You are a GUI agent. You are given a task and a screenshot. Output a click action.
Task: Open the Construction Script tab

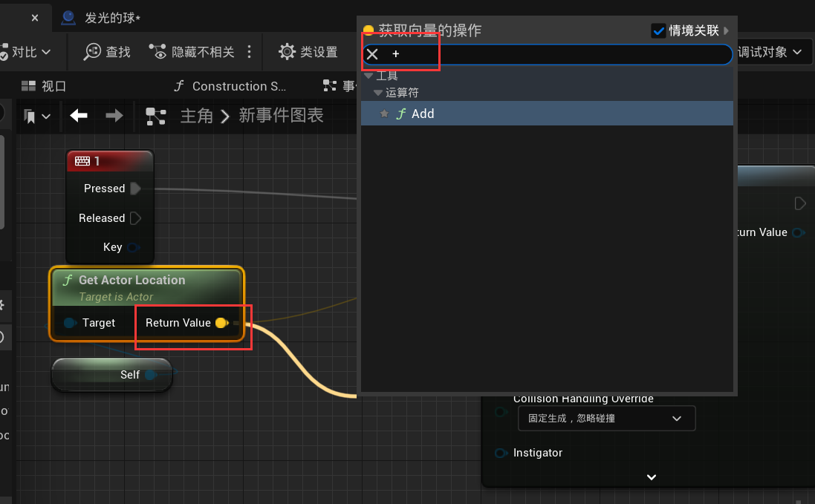[230, 86]
